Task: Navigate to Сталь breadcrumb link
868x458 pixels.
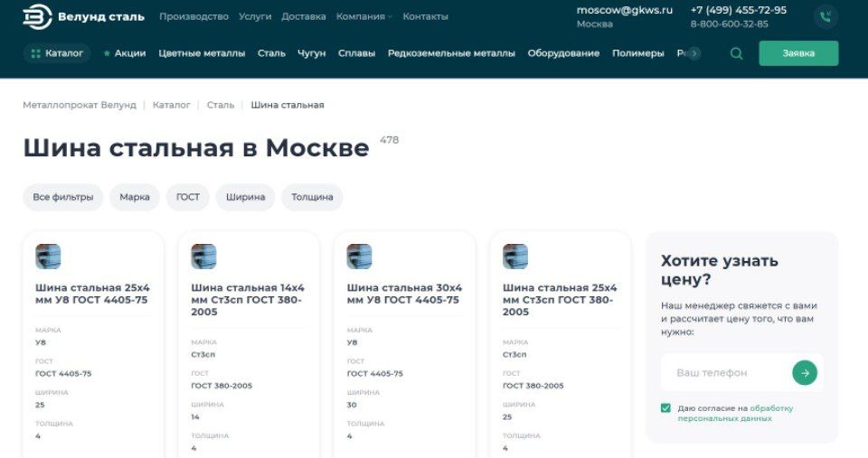Action: pos(221,105)
